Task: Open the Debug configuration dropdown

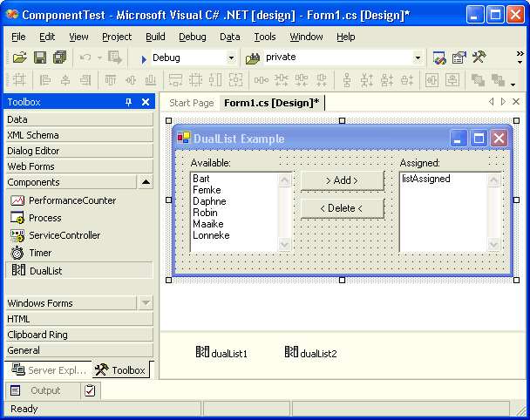Action: coord(231,58)
